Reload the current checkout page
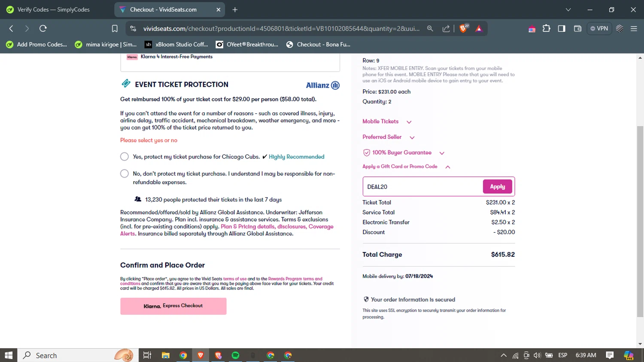The height and width of the screenshot is (362, 644). click(x=43, y=28)
